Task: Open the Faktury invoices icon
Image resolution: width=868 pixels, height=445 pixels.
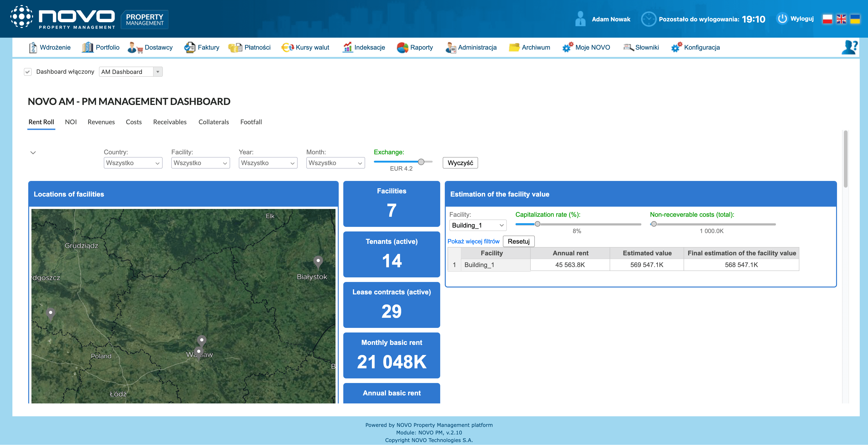Action: [190, 48]
